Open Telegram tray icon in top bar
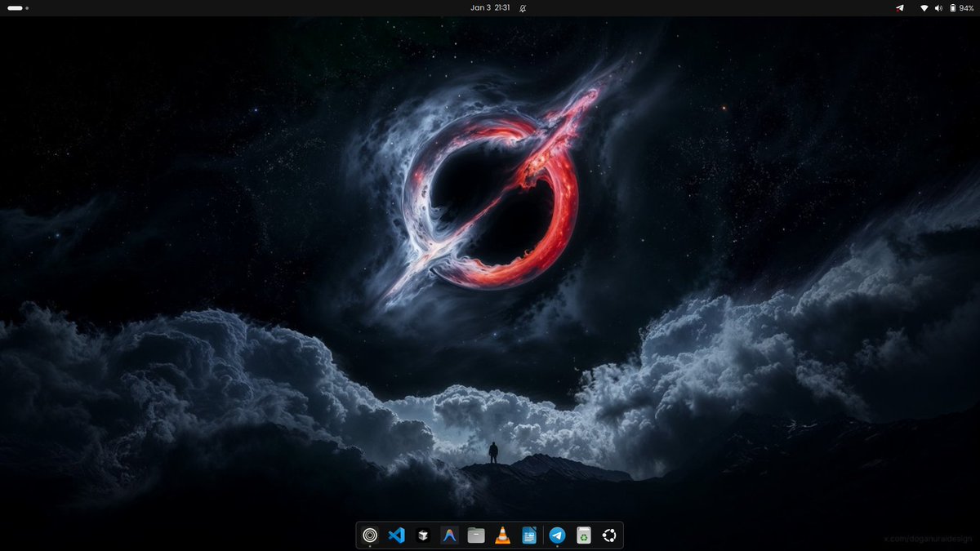The height and width of the screenshot is (551, 980). pos(900,7)
